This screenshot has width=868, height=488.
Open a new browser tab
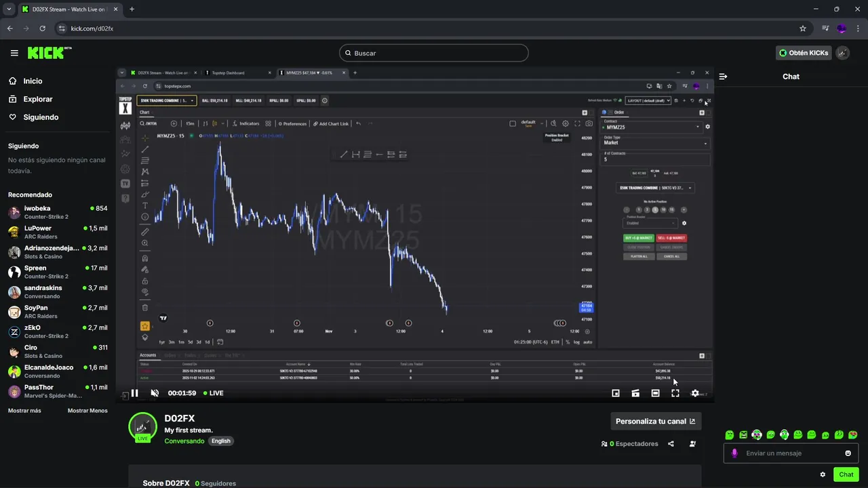click(x=132, y=9)
